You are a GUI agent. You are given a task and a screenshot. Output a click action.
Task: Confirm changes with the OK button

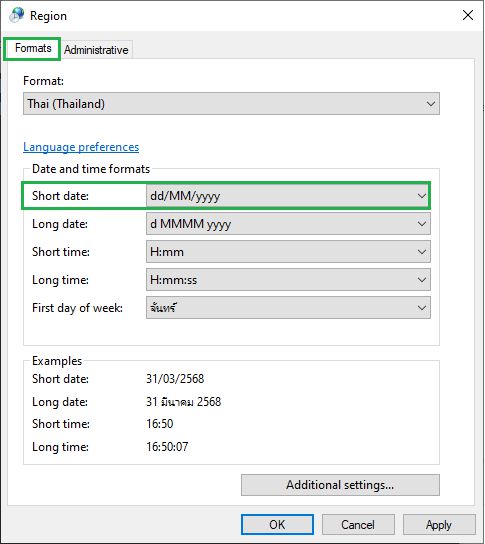click(x=277, y=525)
